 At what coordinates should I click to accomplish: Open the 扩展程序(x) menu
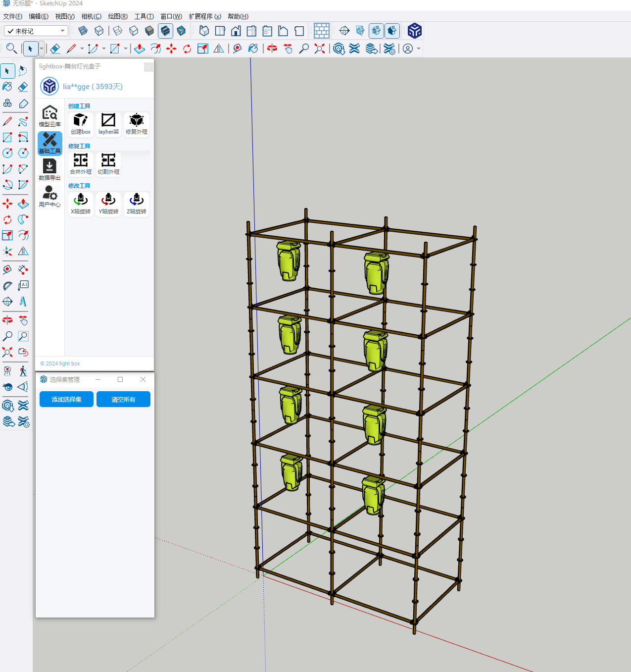[x=204, y=16]
